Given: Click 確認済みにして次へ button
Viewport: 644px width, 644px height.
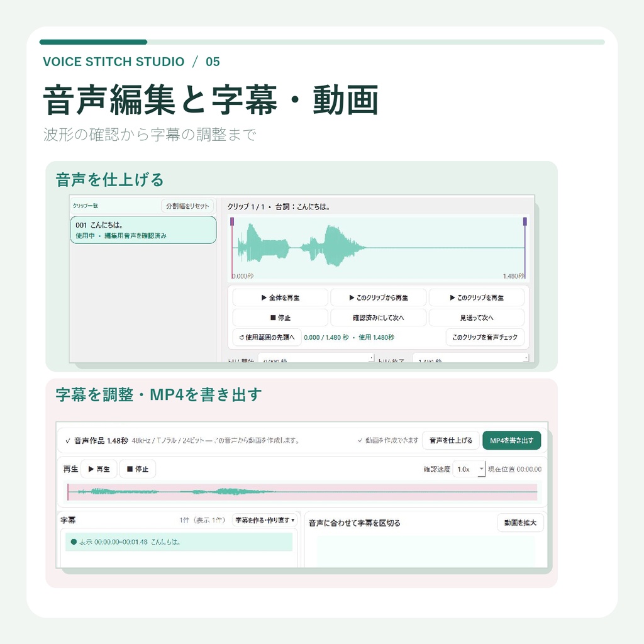Looking at the screenshot, I should pos(378,318).
